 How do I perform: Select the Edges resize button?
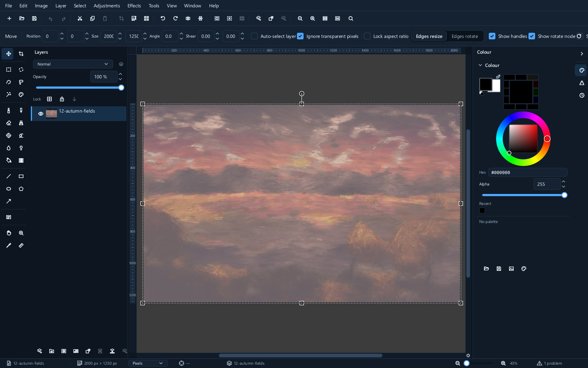429,36
